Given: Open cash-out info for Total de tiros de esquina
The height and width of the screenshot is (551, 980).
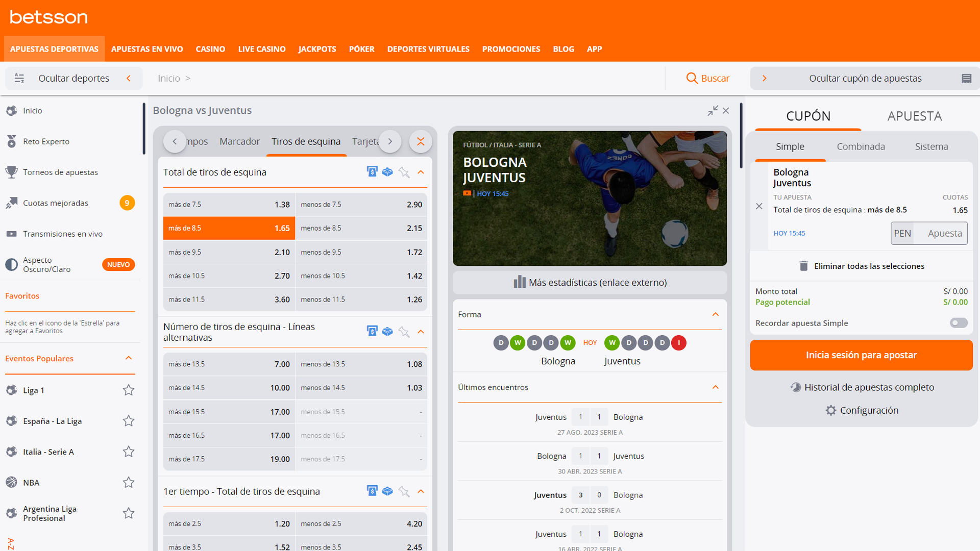Looking at the screenshot, I should (x=372, y=172).
